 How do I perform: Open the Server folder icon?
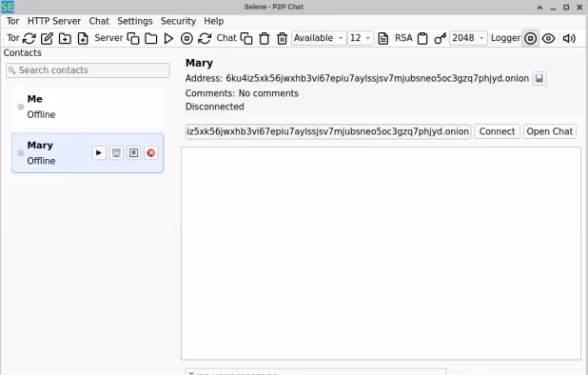pyautogui.click(x=150, y=38)
